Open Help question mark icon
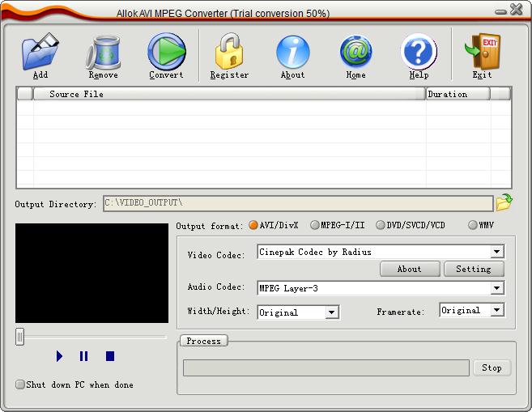532x412 pixels. 419,52
